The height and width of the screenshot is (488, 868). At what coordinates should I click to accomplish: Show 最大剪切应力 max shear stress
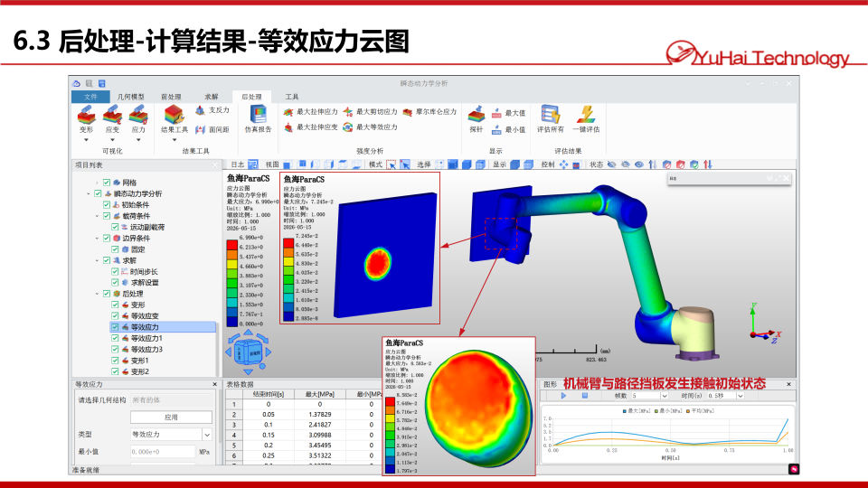pyautogui.click(x=371, y=112)
